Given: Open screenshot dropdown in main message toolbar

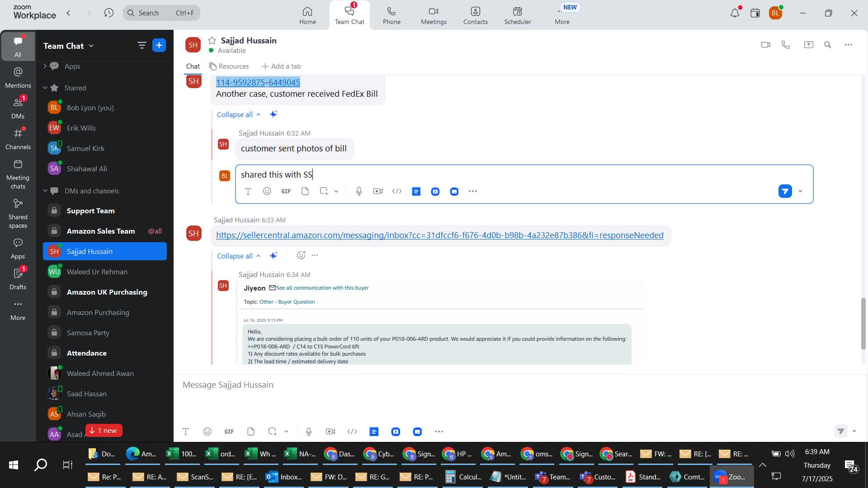Looking at the screenshot, I should (287, 432).
